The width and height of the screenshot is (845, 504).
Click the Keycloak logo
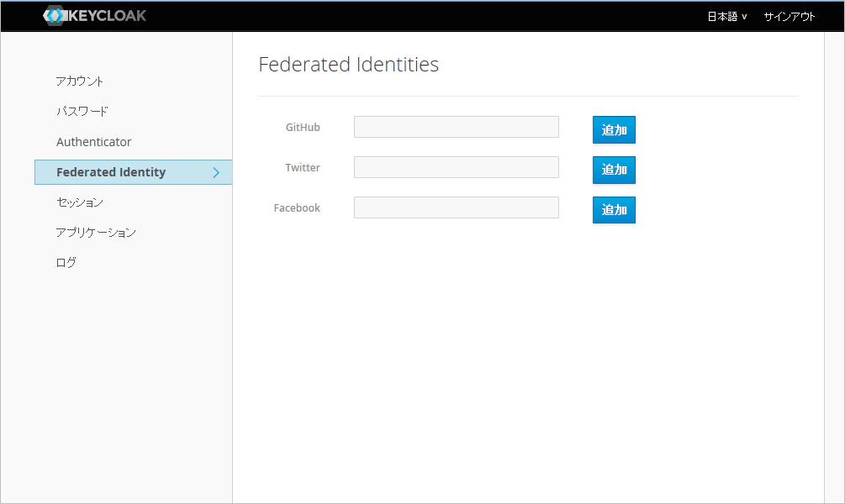(x=95, y=16)
